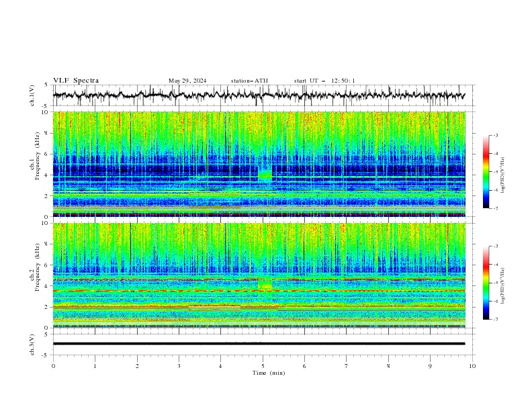Click time axis tick label "1"
This screenshot has width=532, height=411.
95,366
